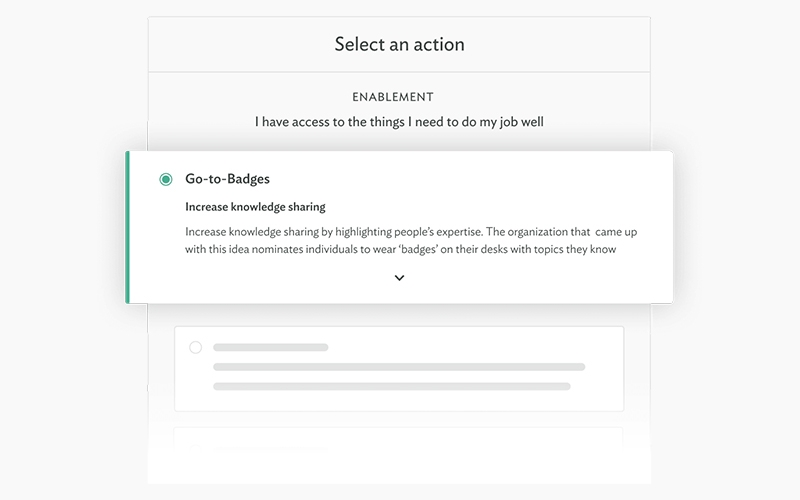Screen dimensions: 800x500
Task: Expand the Go-to-Badges description with the chevron
Action: [x=399, y=278]
